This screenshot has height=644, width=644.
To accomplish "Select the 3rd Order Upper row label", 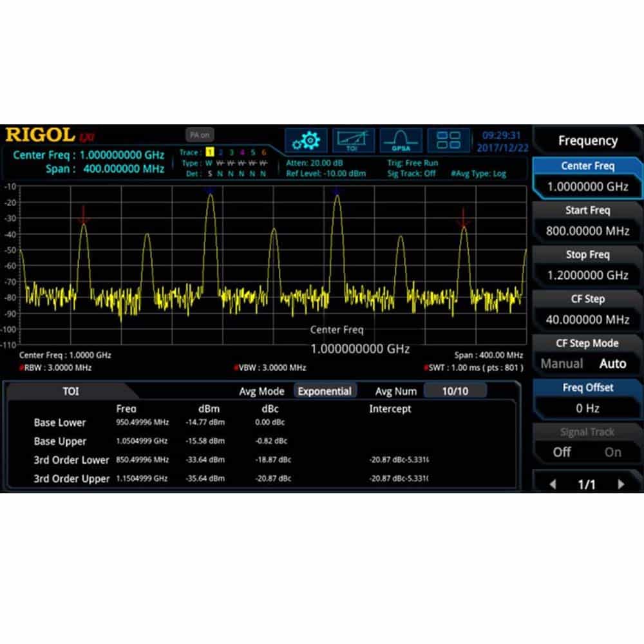I will (71, 479).
